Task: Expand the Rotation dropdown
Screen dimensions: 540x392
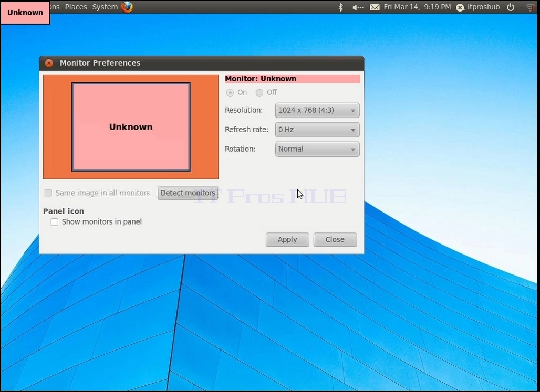Action: pyautogui.click(x=317, y=149)
